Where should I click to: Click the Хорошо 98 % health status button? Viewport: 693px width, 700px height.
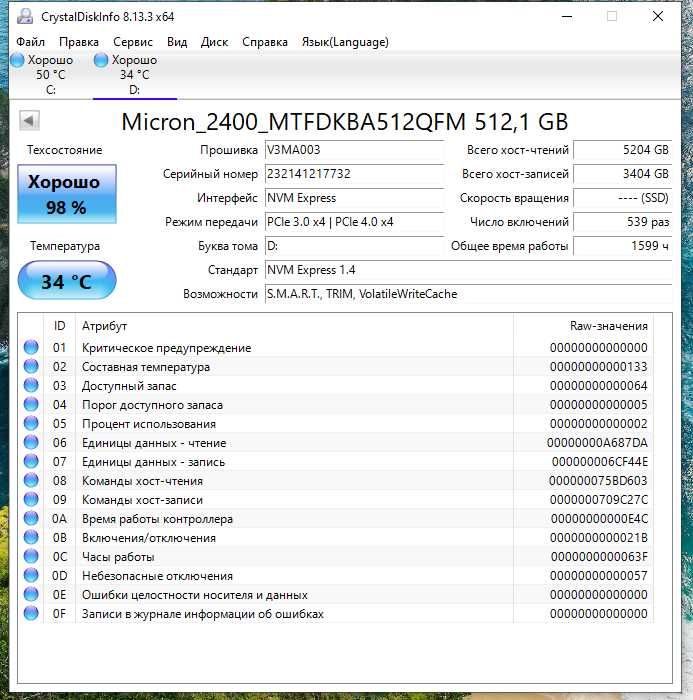[67, 194]
